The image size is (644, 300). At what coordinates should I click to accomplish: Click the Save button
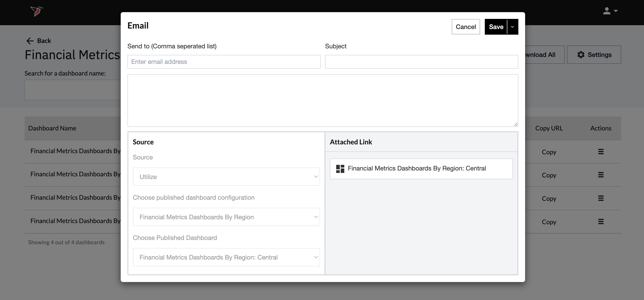pos(496,27)
